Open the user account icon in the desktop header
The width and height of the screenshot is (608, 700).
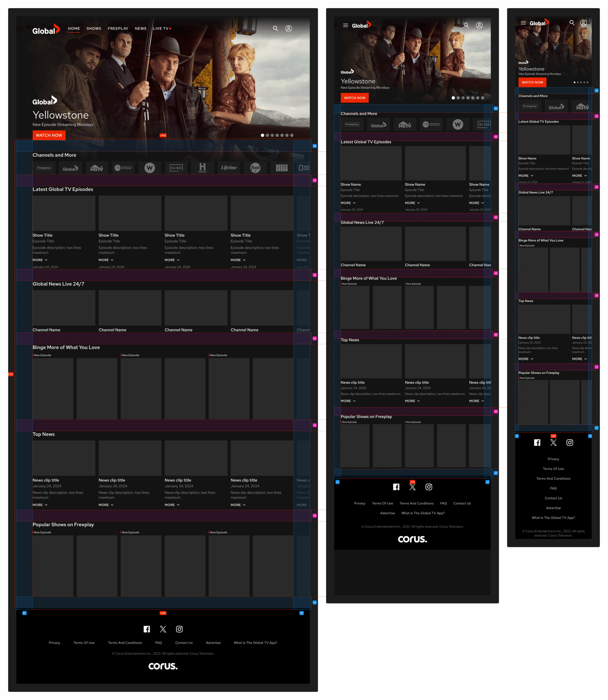(x=288, y=28)
